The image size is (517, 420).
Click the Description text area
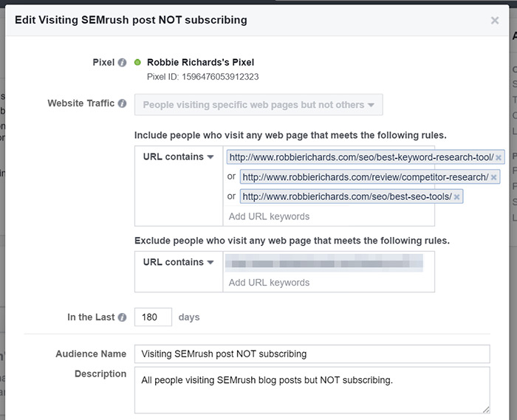click(x=312, y=390)
